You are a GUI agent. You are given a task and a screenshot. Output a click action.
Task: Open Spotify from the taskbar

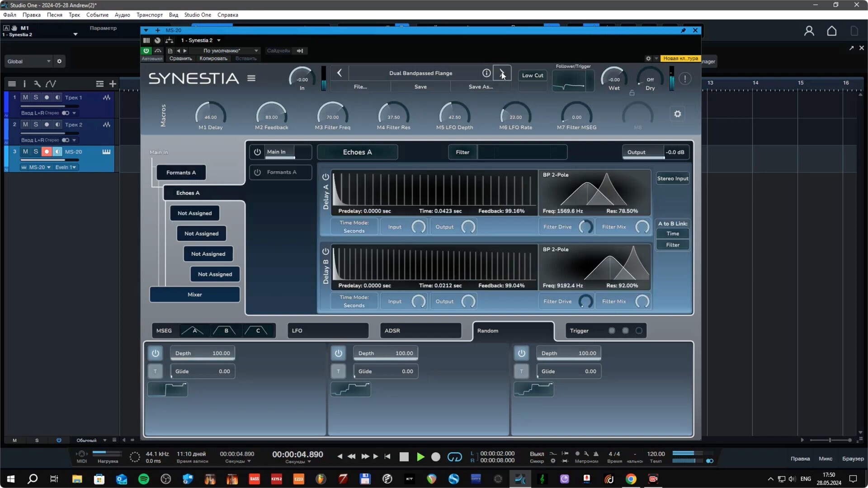coord(144,479)
